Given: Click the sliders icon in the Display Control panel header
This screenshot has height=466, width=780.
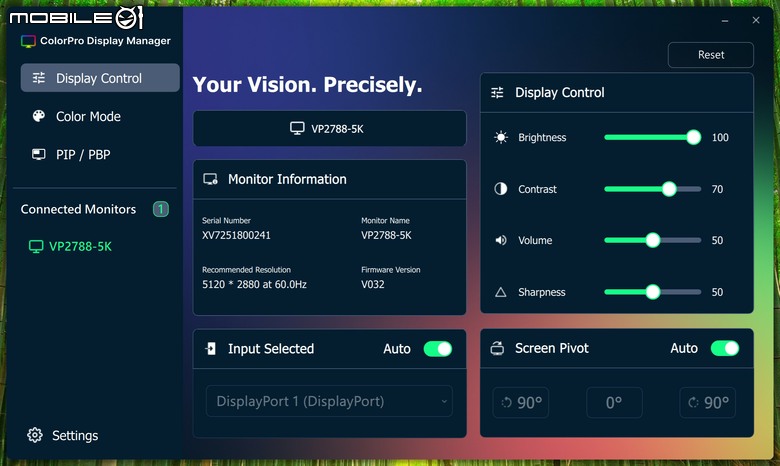Looking at the screenshot, I should click(497, 93).
